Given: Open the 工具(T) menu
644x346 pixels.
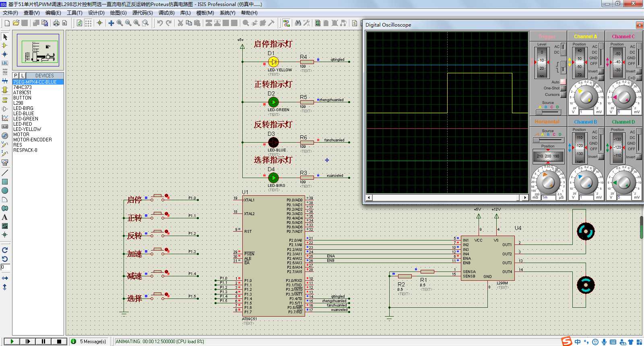Looking at the screenshot, I should pyautogui.click(x=74, y=13).
